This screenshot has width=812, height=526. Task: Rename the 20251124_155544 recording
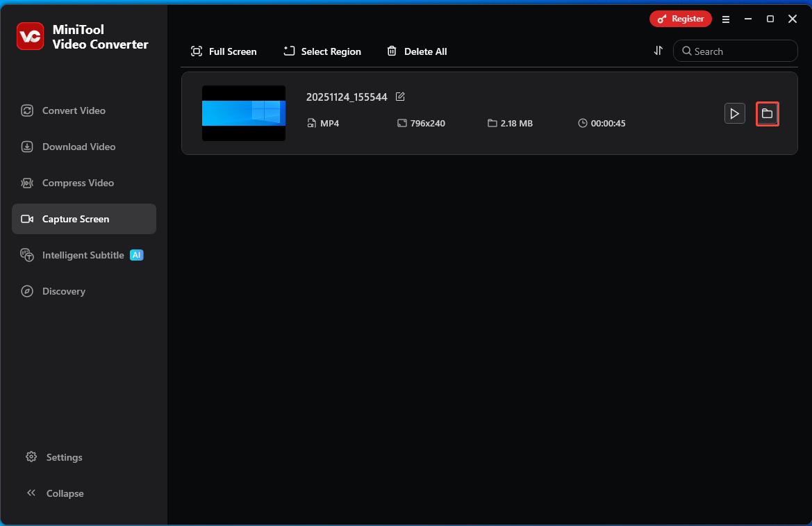point(400,97)
